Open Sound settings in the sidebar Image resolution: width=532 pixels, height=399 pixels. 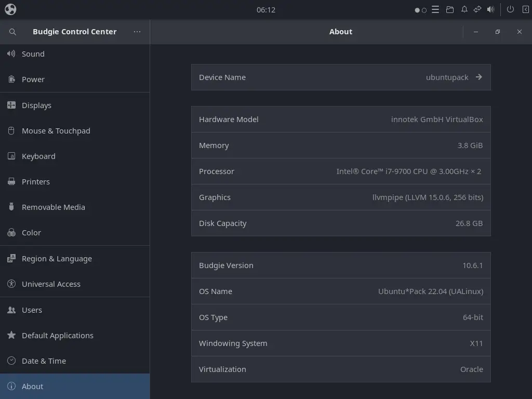click(33, 54)
